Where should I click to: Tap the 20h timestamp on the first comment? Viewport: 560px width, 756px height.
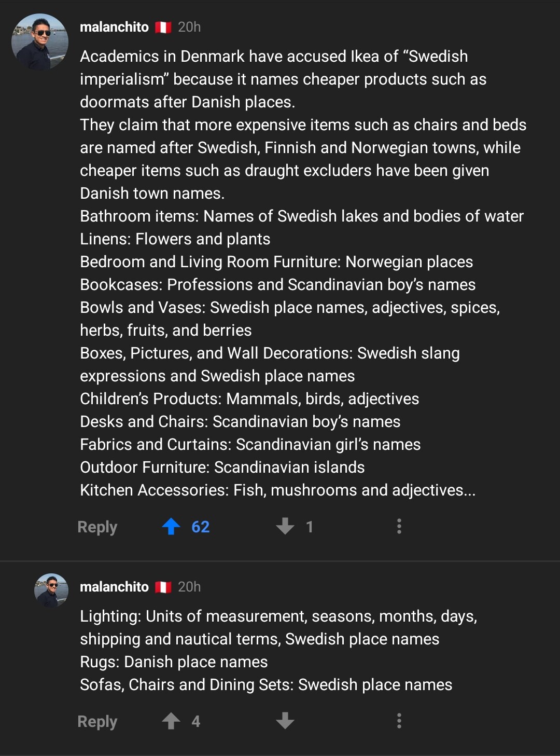coord(189,27)
